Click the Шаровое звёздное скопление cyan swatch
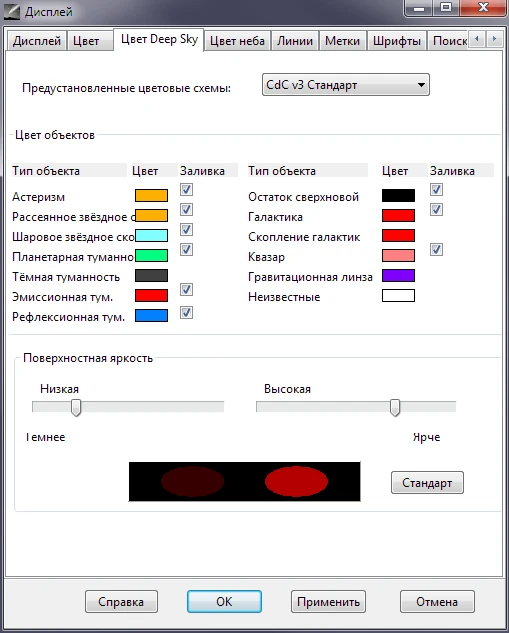Image resolution: width=509 pixels, height=633 pixels. 151,235
